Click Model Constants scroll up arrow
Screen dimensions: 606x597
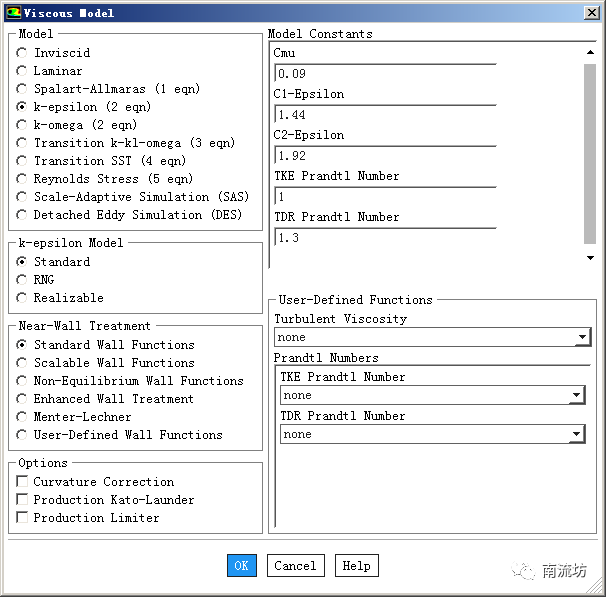click(x=590, y=52)
